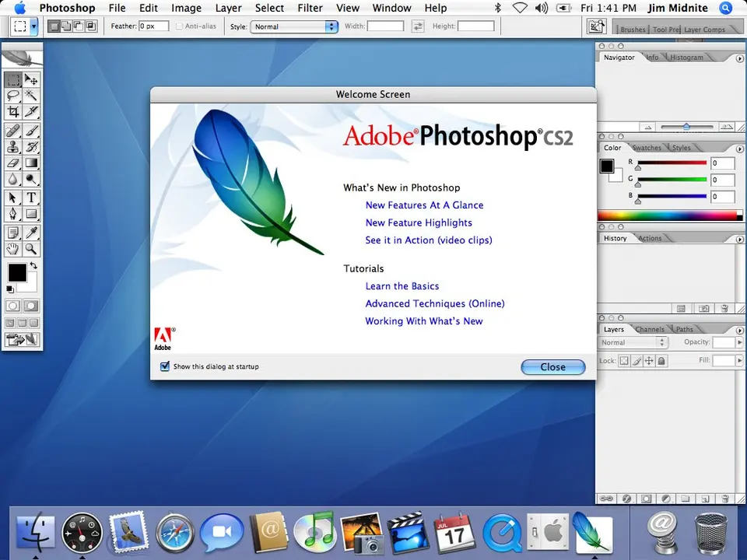Select the Zoom magnifier tool
This screenshot has height=560, width=747.
[31, 249]
